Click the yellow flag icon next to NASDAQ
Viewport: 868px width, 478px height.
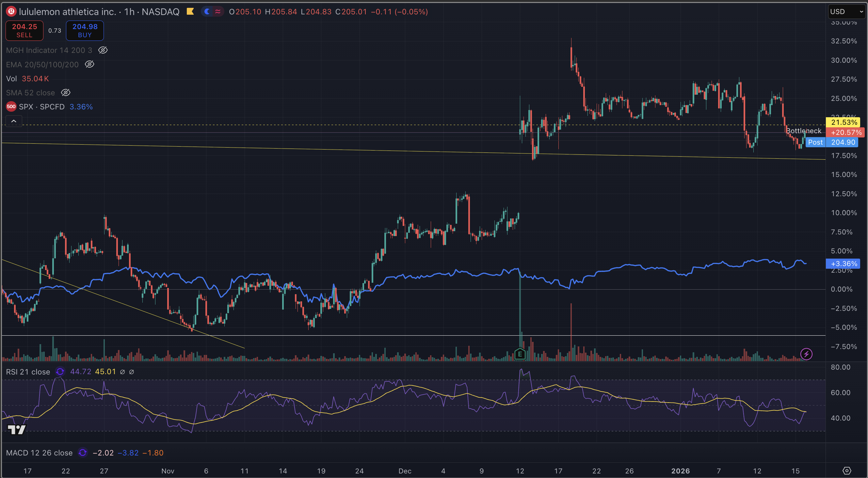point(190,12)
